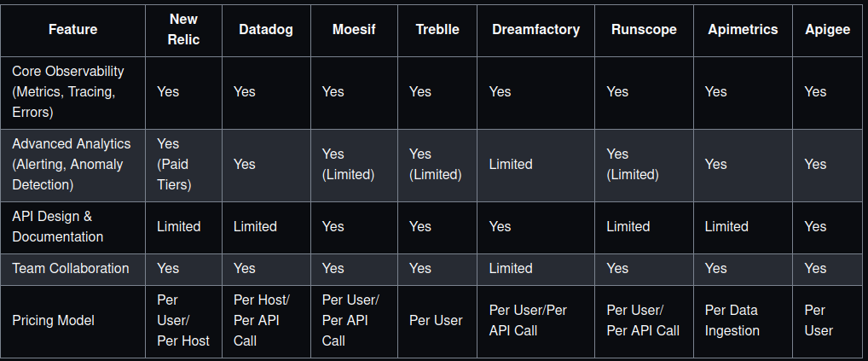Click the Treblle column header

click(x=437, y=29)
